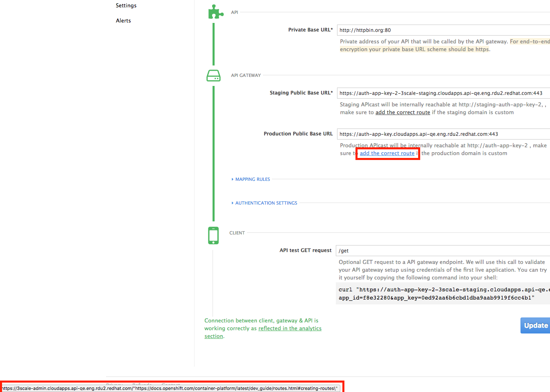Image resolution: width=550 pixels, height=392 pixels.
Task: Open Settings in the sidebar
Action: [126, 5]
